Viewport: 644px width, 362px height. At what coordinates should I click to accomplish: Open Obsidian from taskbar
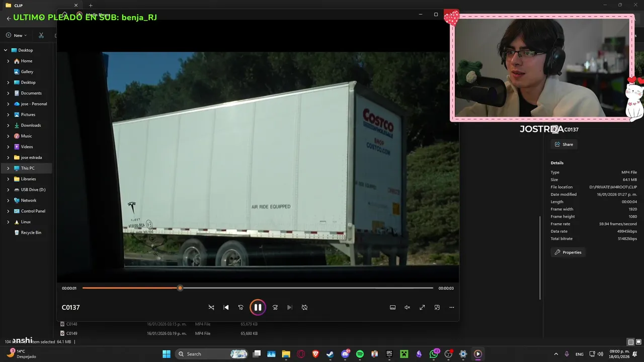click(419, 354)
